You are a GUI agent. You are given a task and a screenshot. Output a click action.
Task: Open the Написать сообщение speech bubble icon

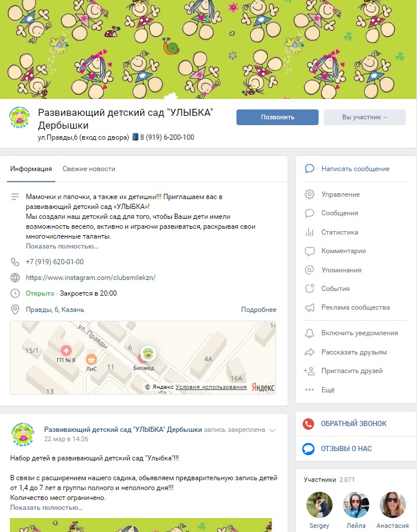point(309,169)
